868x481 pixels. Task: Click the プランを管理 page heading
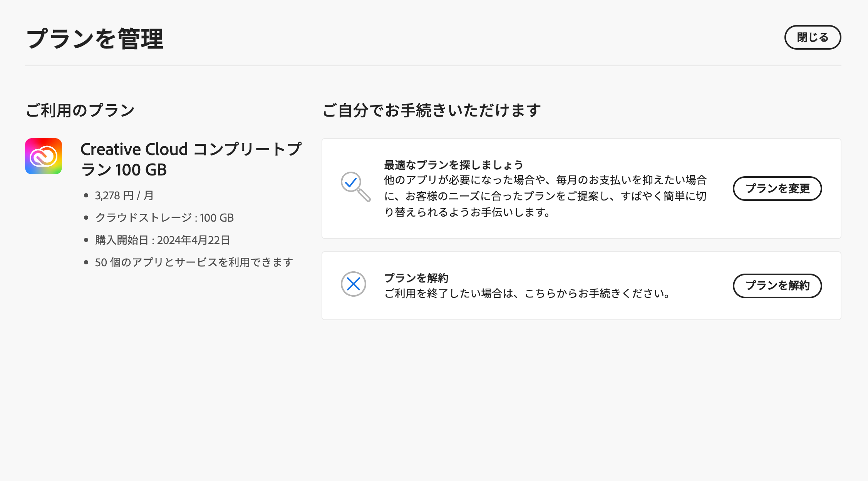(95, 39)
